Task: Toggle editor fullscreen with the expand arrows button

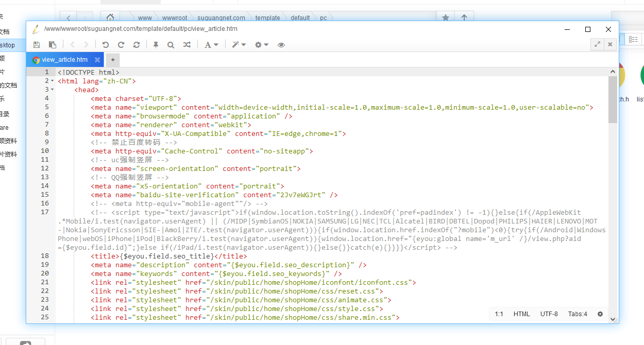Action: pos(597,44)
